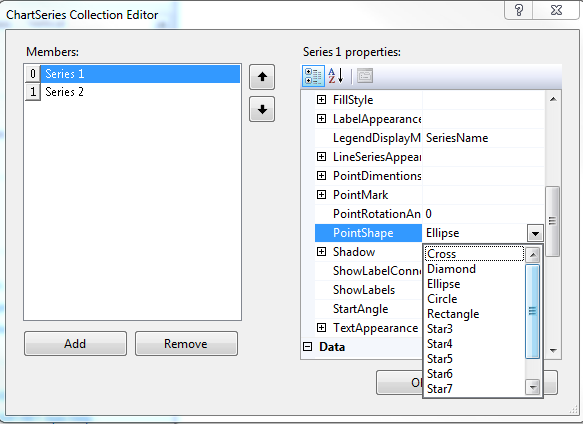Click the LegendDisplayMode SeriesName value field
This screenshot has height=424, width=583.
tap(483, 138)
